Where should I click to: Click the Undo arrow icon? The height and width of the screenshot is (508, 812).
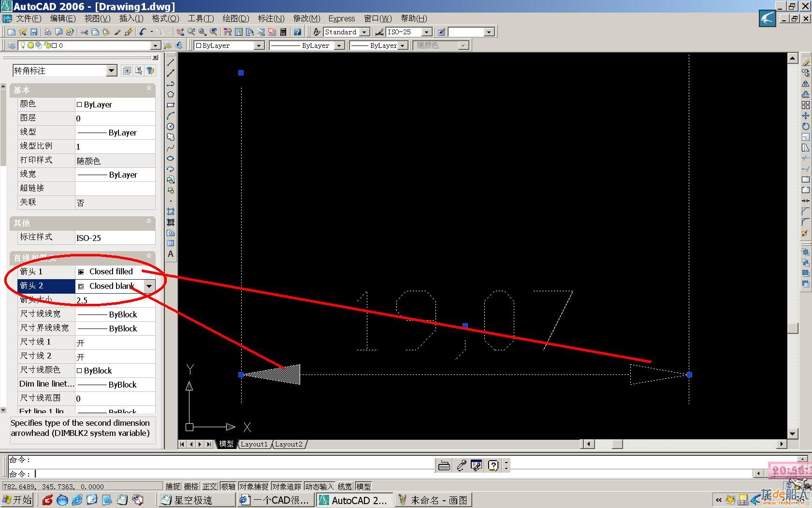pos(142,32)
